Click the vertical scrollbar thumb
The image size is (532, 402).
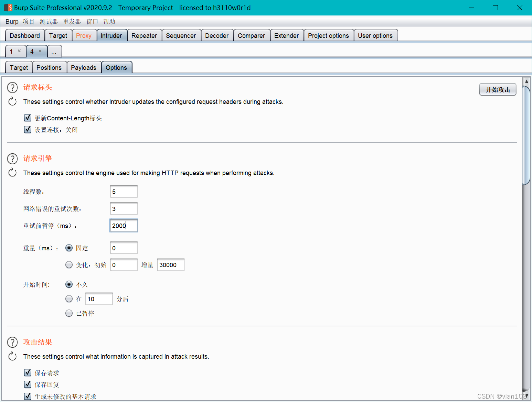click(x=526, y=136)
